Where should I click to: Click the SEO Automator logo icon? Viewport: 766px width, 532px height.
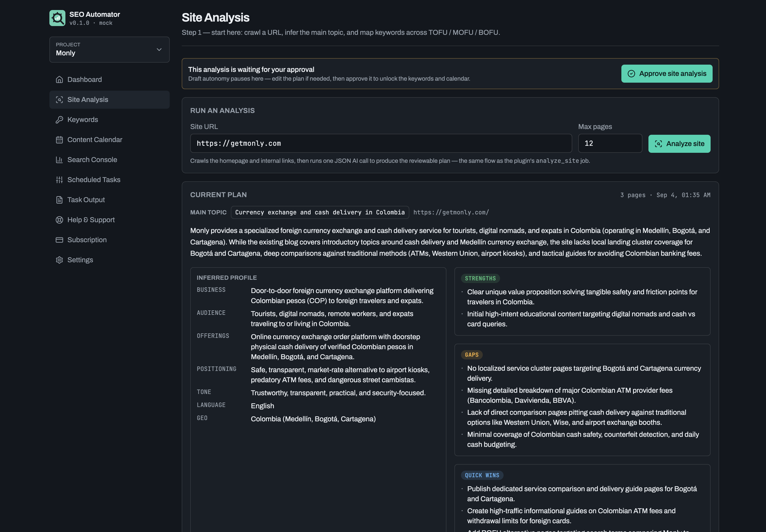(x=57, y=18)
